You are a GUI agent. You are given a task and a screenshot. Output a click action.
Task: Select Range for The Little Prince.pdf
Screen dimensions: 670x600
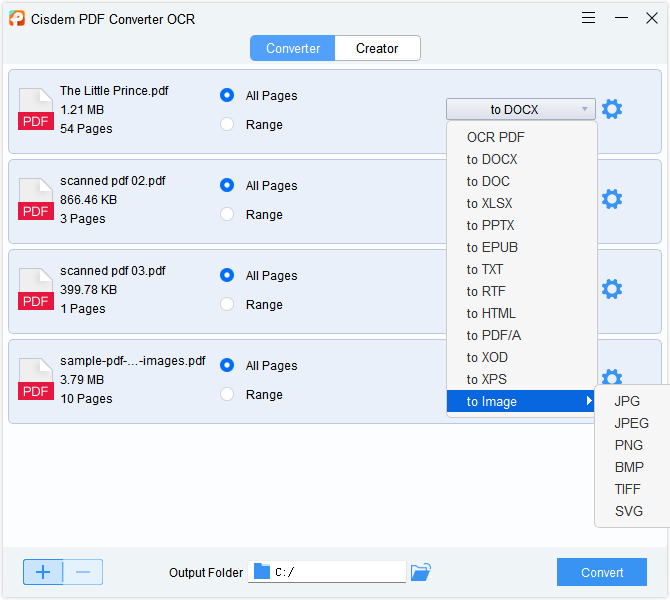point(227,124)
